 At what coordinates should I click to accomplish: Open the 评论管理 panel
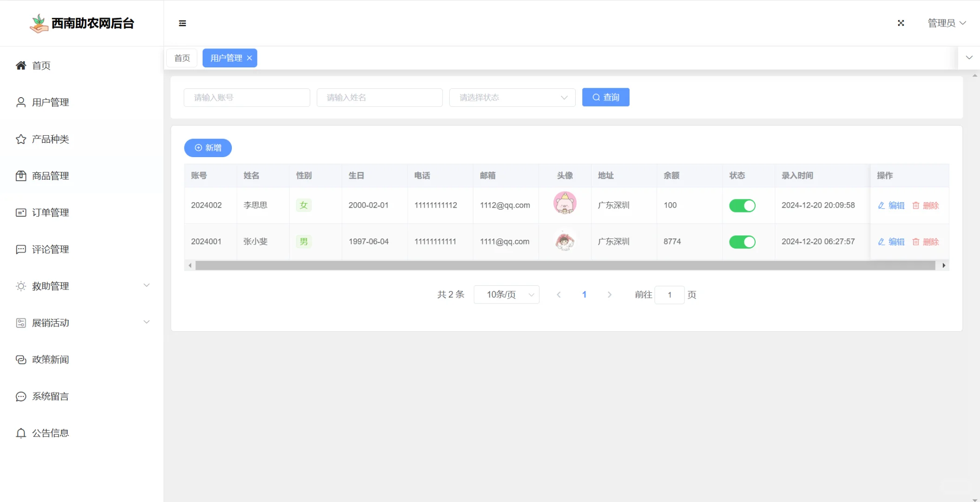tap(50, 249)
